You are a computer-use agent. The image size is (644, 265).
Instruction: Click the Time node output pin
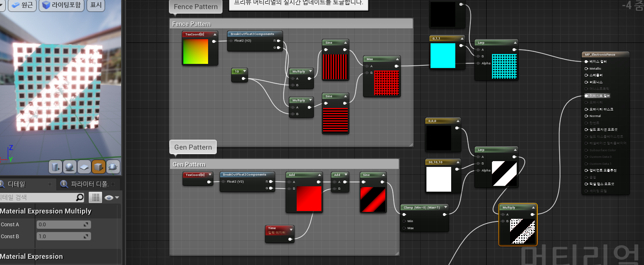click(x=290, y=239)
